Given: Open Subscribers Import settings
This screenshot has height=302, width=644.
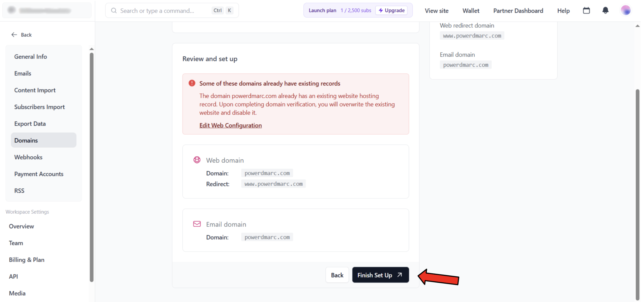Looking at the screenshot, I should (x=44, y=107).
